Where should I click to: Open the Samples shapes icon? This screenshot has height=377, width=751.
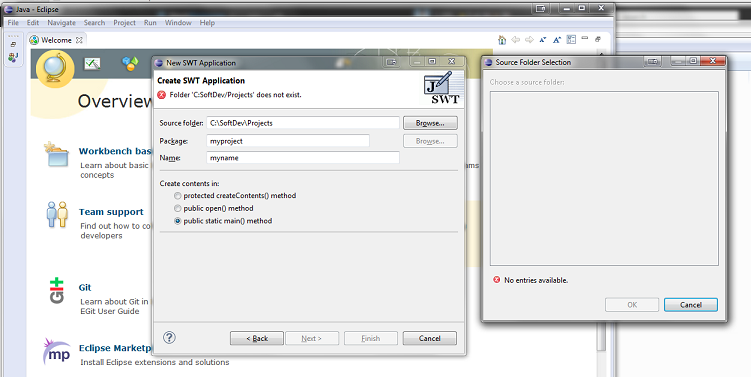(x=130, y=63)
